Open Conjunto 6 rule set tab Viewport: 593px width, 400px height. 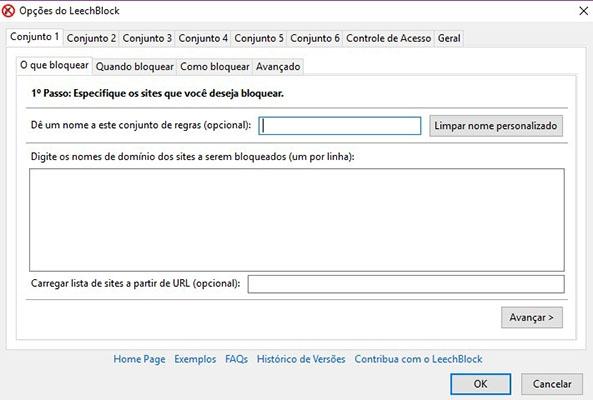coord(315,38)
